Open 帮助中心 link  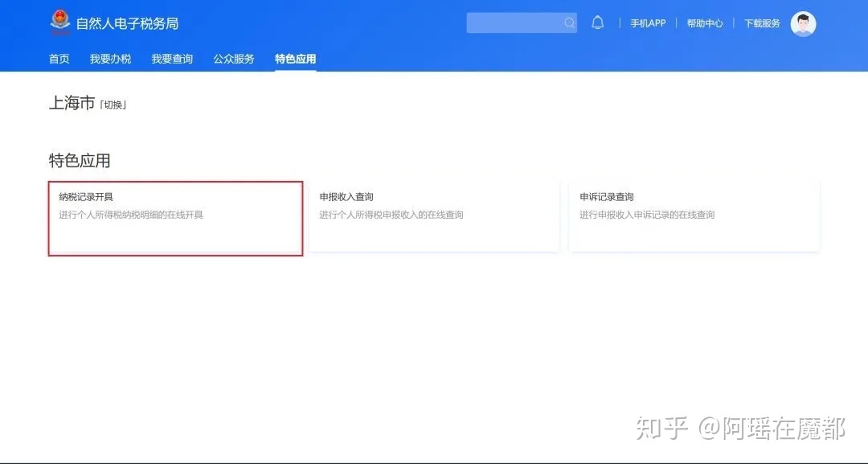[x=705, y=23]
